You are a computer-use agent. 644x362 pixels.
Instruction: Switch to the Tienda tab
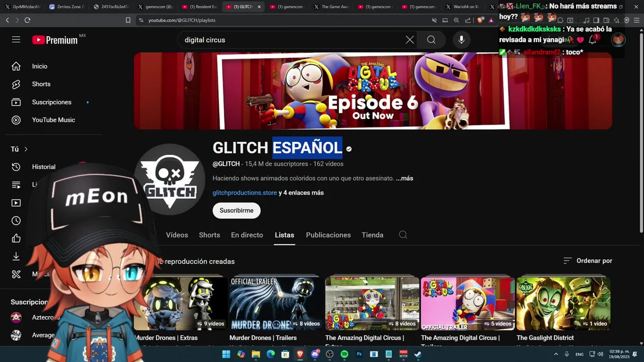tap(372, 235)
